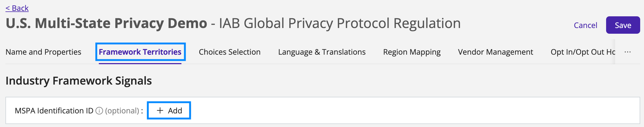Click the IAB Global Privacy Protocol Regulation subtitle
The image size is (644, 127).
click(x=340, y=23)
